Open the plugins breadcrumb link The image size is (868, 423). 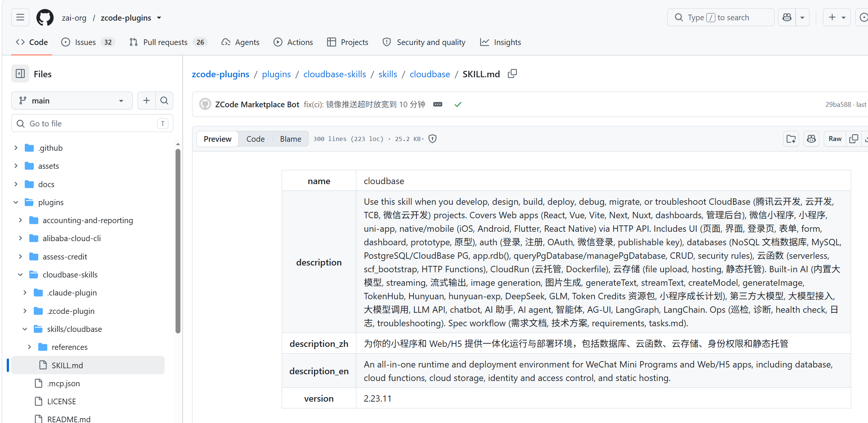point(276,74)
